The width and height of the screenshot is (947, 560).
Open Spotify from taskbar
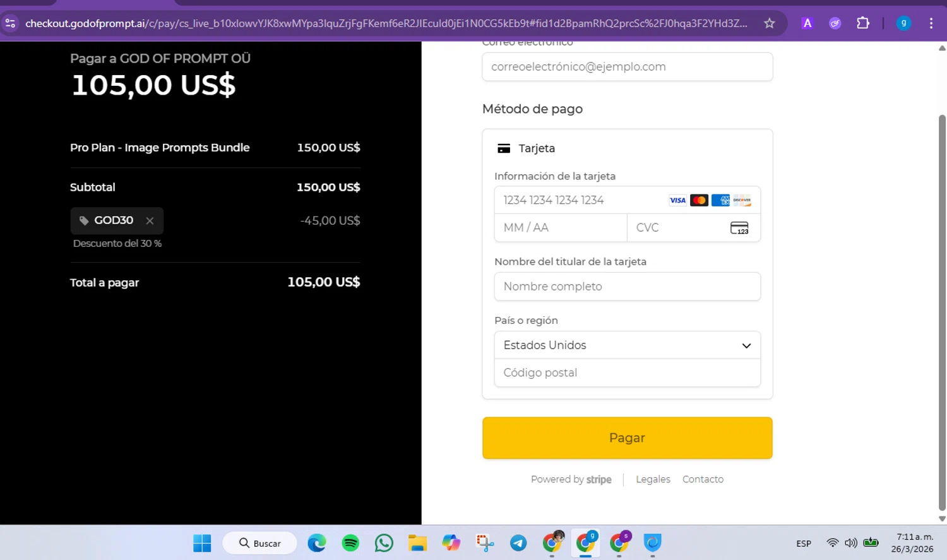point(350,543)
